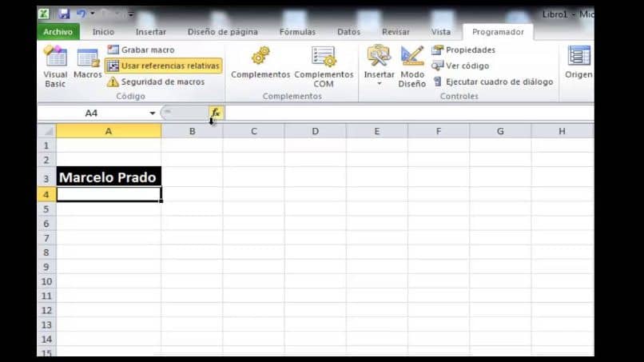The height and width of the screenshot is (362, 644).
Task: Select row 7 header
Action: 46,238
